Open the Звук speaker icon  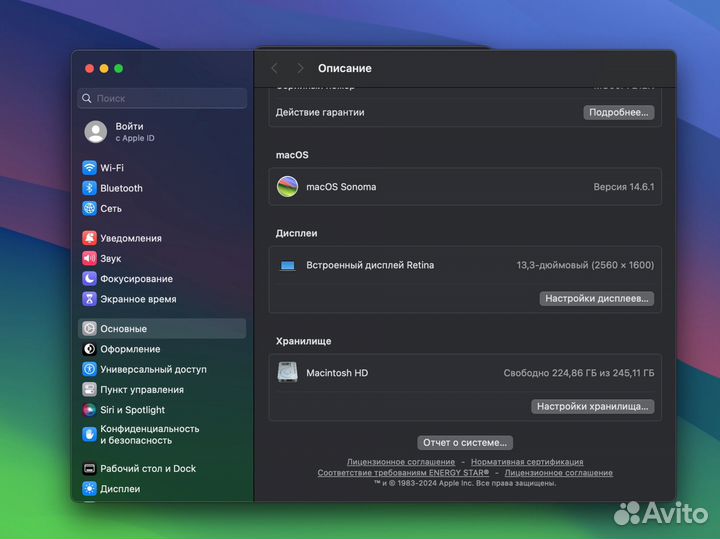pos(89,258)
